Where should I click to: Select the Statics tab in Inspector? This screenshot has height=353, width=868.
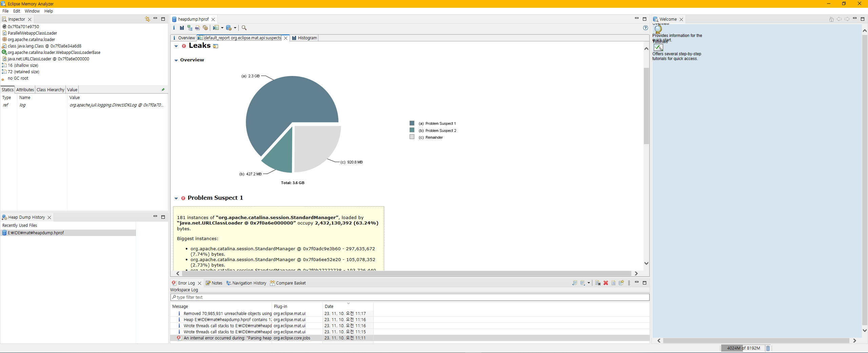[x=7, y=90]
